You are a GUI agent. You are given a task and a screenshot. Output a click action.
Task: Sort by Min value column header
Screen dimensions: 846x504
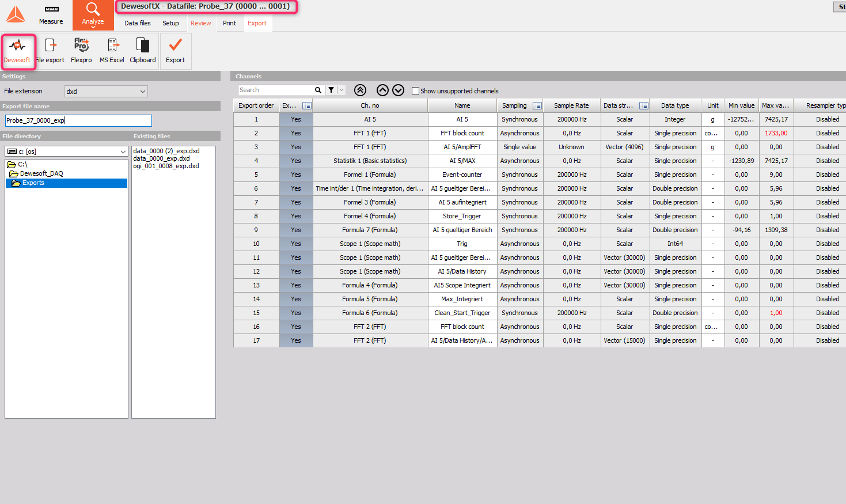point(741,105)
